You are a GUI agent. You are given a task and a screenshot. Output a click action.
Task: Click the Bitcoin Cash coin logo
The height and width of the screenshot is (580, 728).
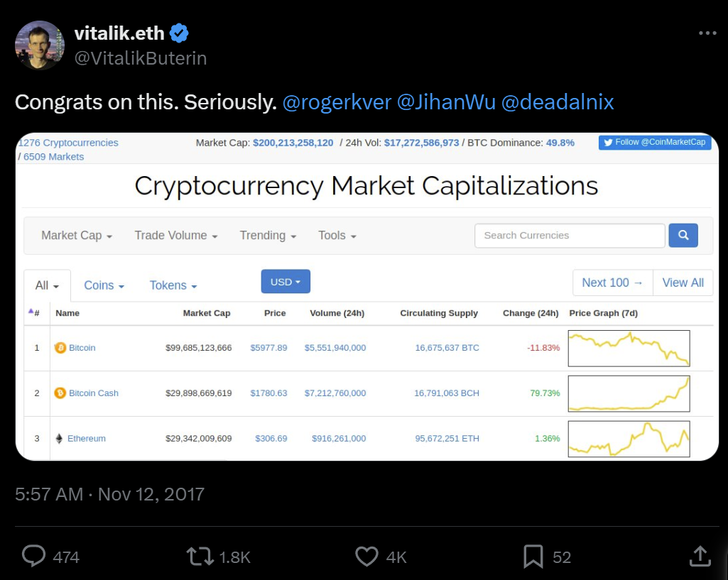click(60, 393)
